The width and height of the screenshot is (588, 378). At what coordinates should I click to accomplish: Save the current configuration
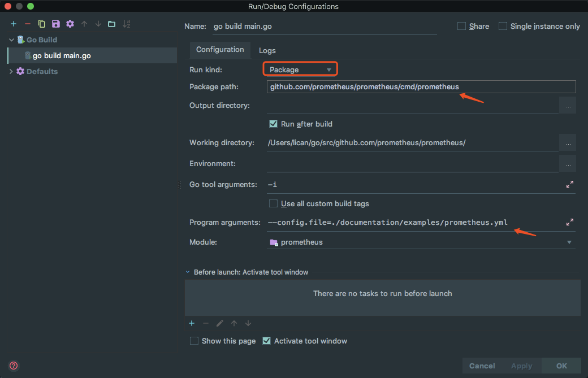(55, 24)
